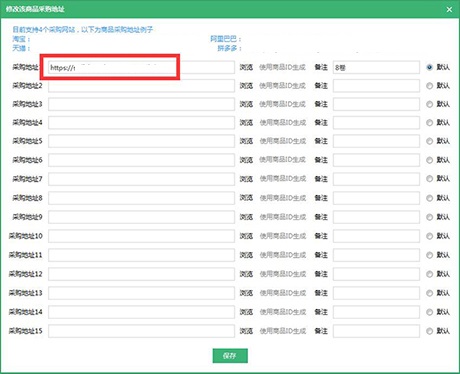Click 使用商品ID生成 for 采购地址5
The height and width of the screenshot is (374, 460).
pyautogui.click(x=282, y=141)
